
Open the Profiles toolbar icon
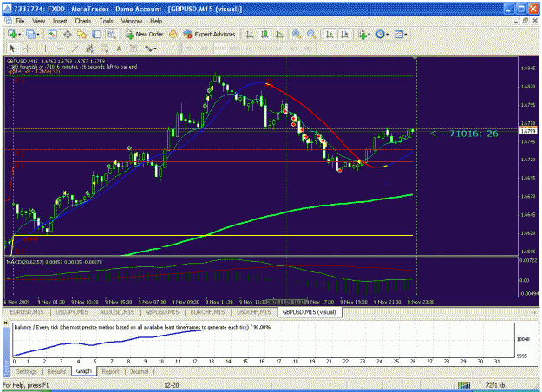(30, 34)
